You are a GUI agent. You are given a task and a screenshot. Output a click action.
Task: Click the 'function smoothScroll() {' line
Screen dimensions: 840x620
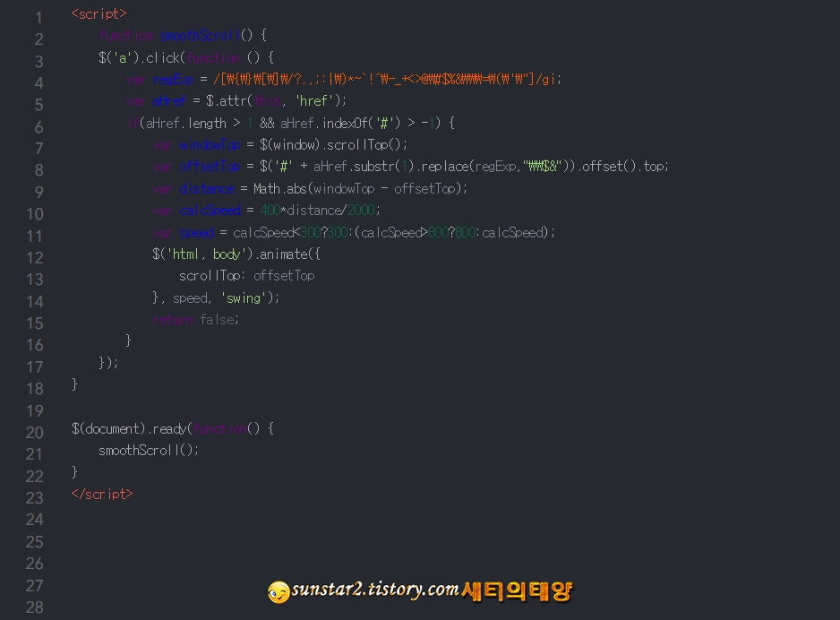[x=183, y=35]
